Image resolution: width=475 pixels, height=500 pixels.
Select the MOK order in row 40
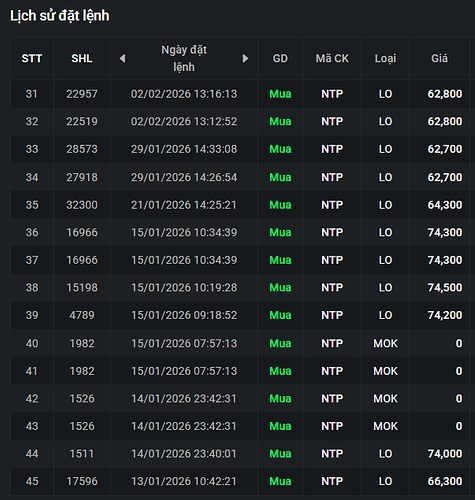tap(240, 343)
